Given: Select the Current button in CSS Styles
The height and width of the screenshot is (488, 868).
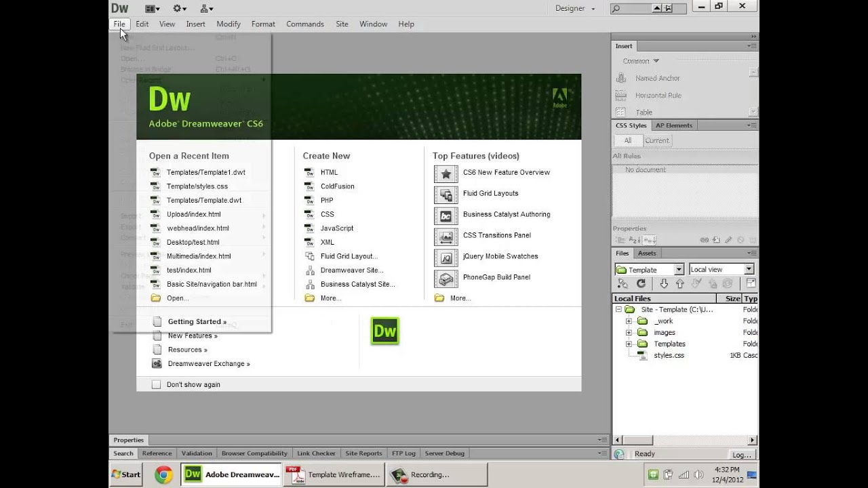Looking at the screenshot, I should pos(656,140).
